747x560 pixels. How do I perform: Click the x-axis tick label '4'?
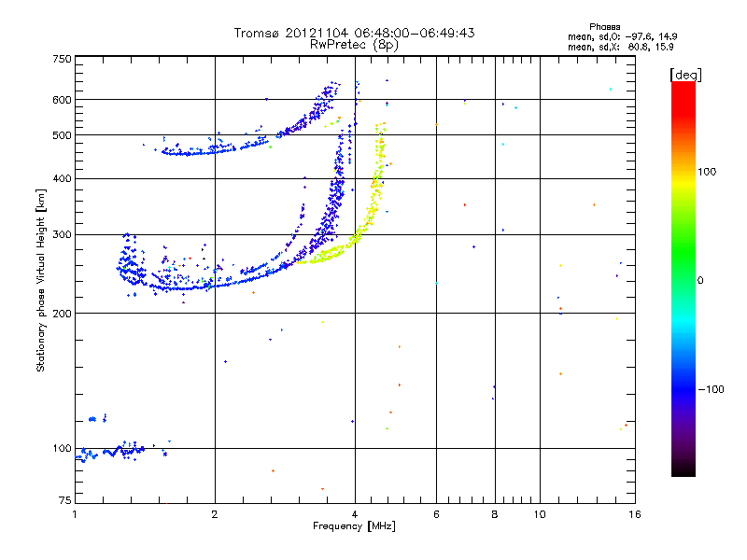[x=355, y=514]
